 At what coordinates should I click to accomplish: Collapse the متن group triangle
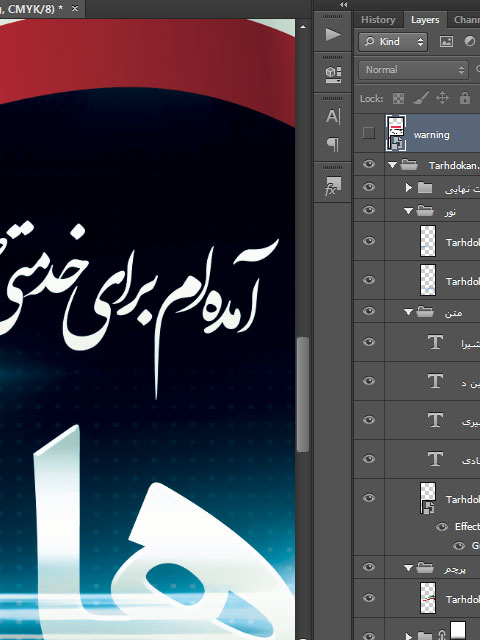click(408, 312)
